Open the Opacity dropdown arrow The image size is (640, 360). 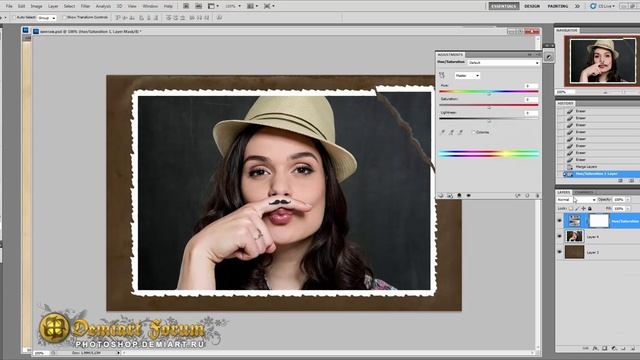click(x=628, y=200)
